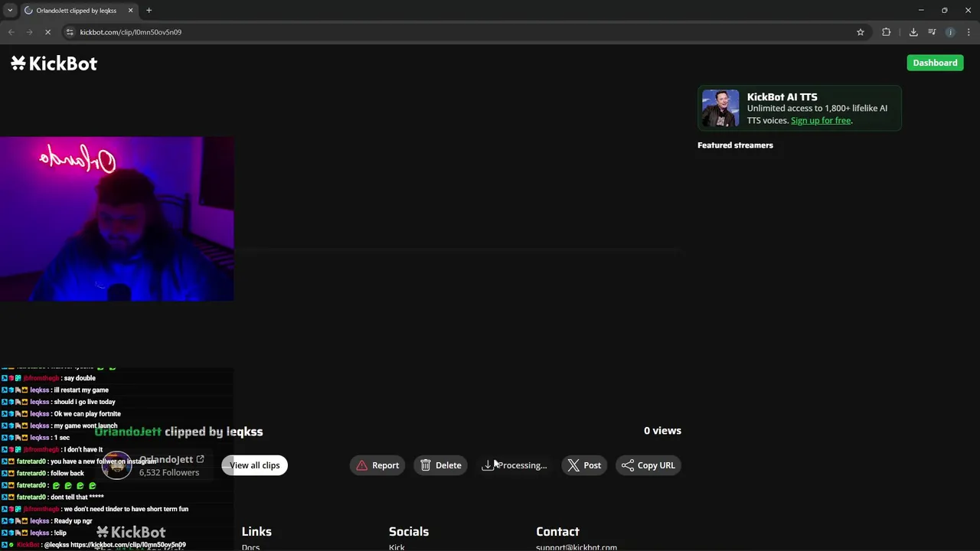Click chat message 'follow back'
Viewport: 980px width, 551px height.
click(x=67, y=473)
